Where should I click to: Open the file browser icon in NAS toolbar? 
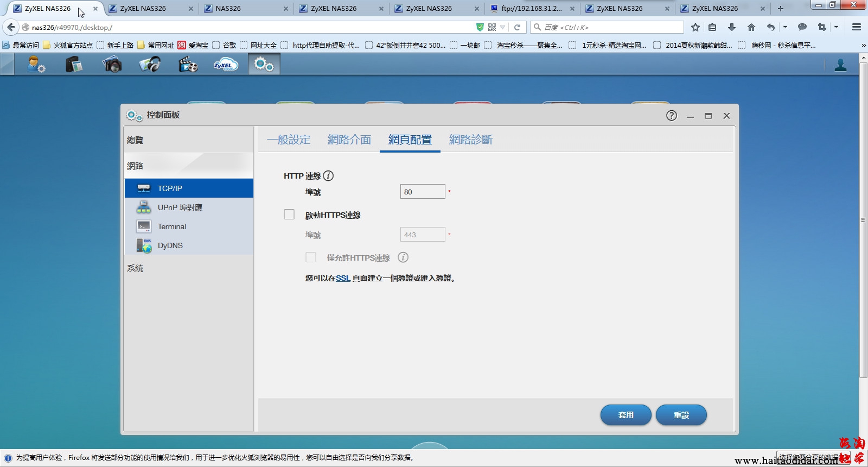(x=74, y=65)
